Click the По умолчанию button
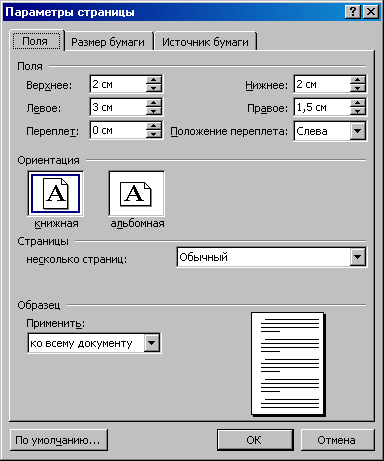This screenshot has width=384, height=461. pos(58,440)
